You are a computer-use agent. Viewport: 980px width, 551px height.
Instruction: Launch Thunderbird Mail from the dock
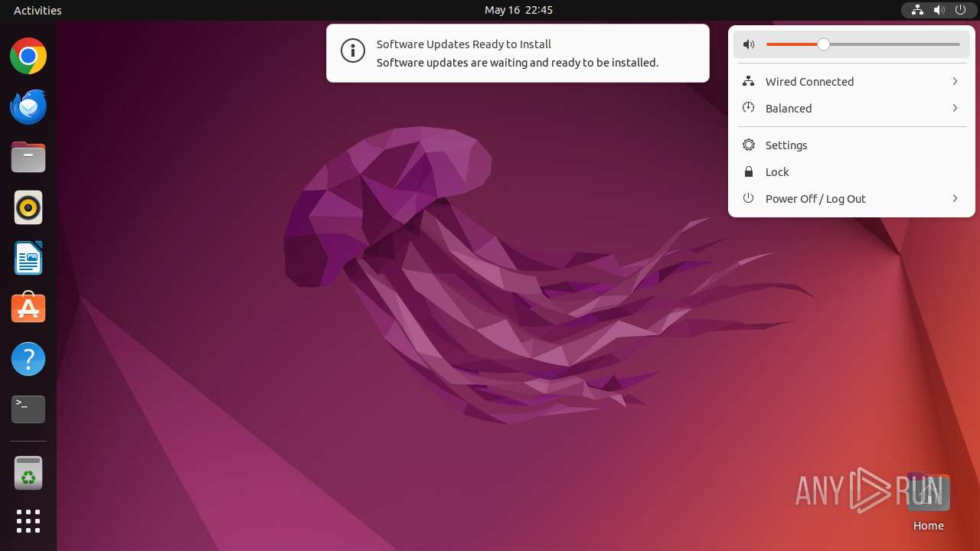click(28, 106)
